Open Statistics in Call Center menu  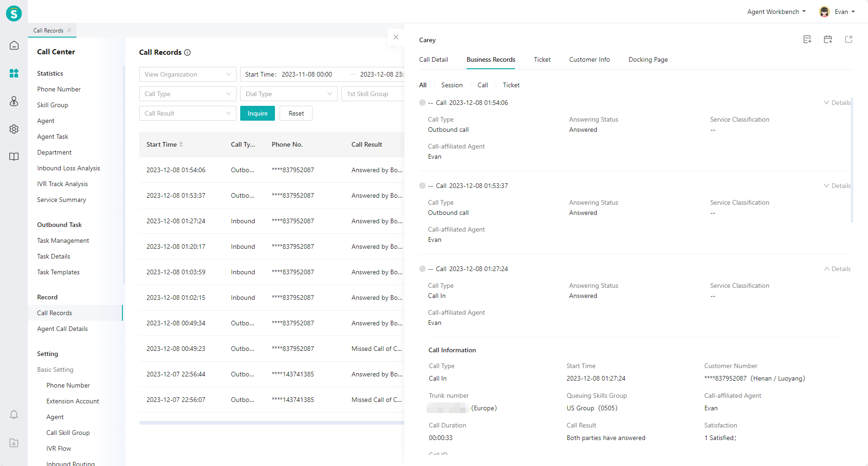[x=50, y=73]
